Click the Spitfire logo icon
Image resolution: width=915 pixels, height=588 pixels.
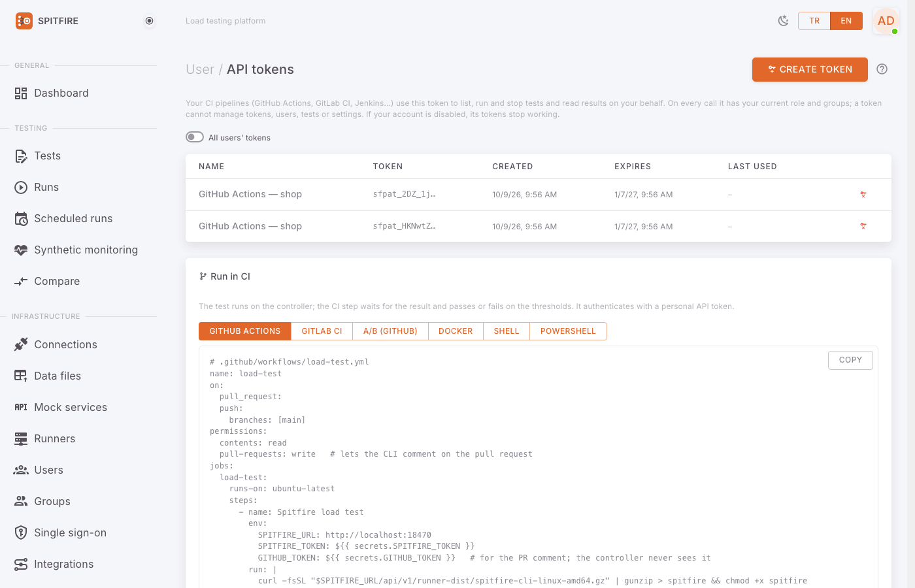tap(24, 21)
